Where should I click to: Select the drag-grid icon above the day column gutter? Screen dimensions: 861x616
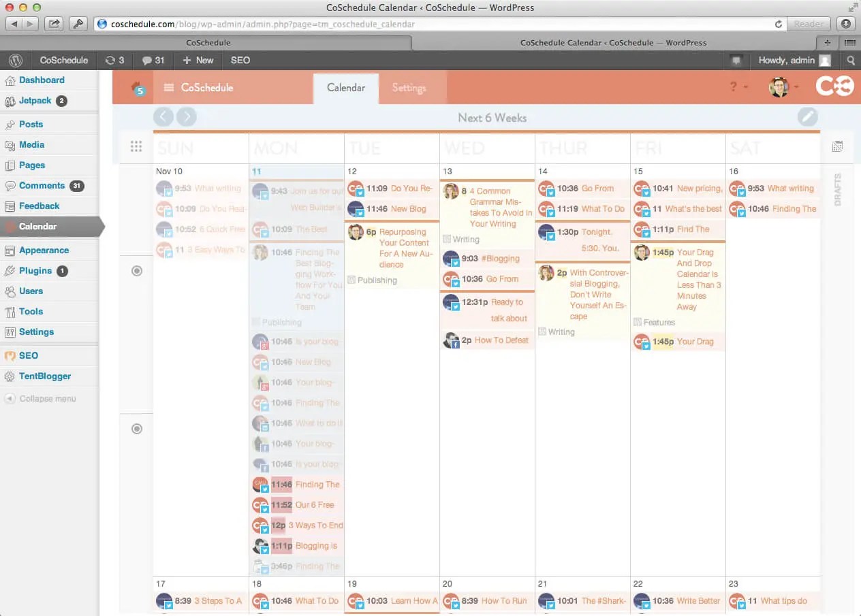coord(136,146)
